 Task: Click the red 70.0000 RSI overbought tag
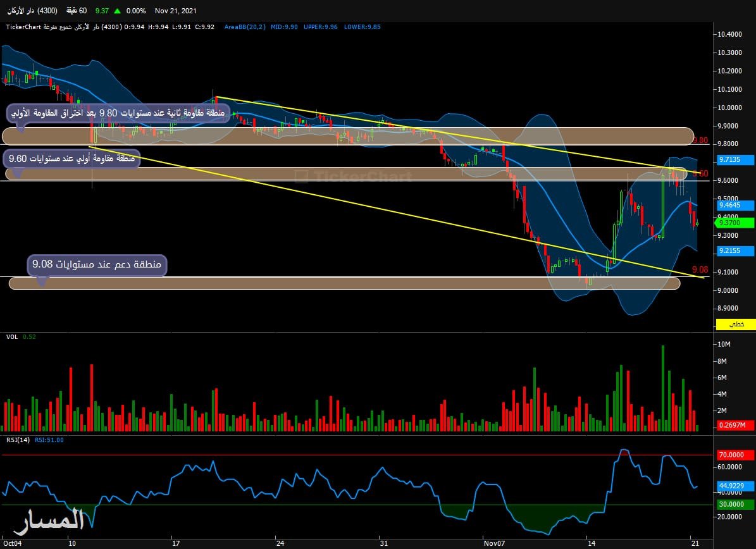point(735,455)
